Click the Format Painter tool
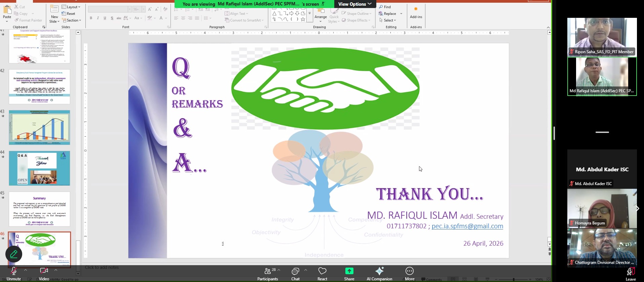 (x=28, y=20)
